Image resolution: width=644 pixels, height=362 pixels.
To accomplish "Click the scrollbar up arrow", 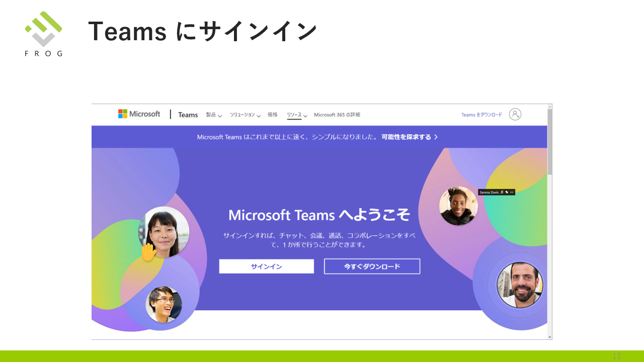I will coord(549,107).
